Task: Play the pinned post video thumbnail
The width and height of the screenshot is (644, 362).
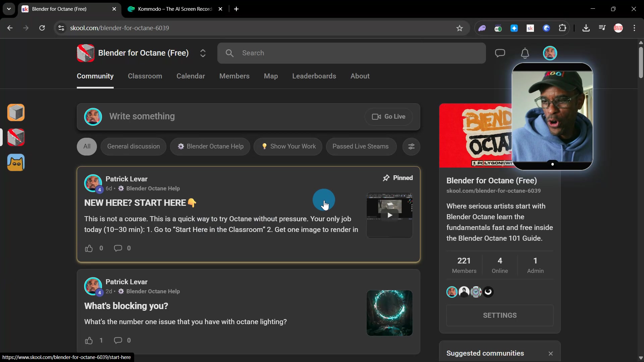Action: click(389, 215)
